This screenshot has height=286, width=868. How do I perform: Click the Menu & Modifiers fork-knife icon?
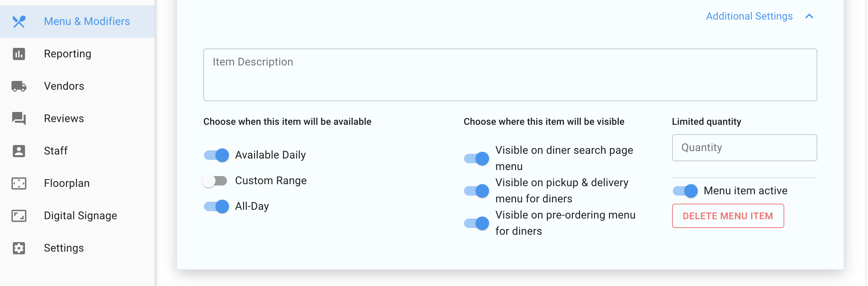coord(19,22)
